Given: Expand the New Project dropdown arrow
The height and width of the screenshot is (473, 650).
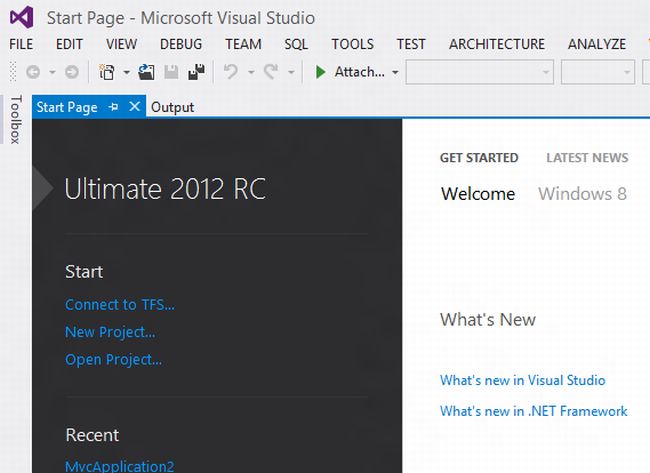Looking at the screenshot, I should click(126, 72).
